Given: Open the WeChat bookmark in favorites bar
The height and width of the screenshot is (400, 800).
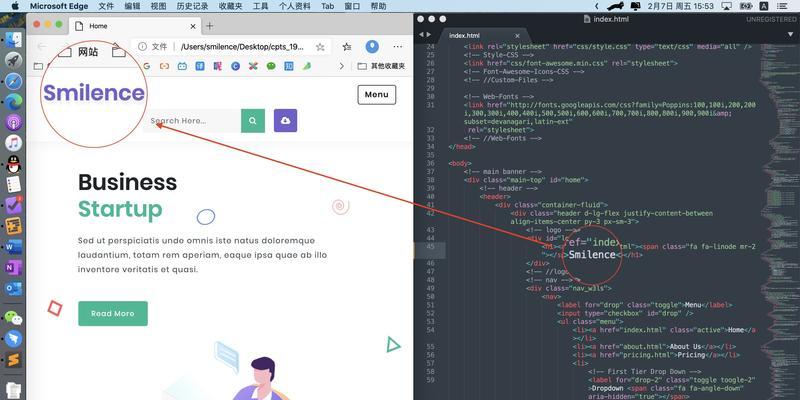Looking at the screenshot, I should [271, 66].
